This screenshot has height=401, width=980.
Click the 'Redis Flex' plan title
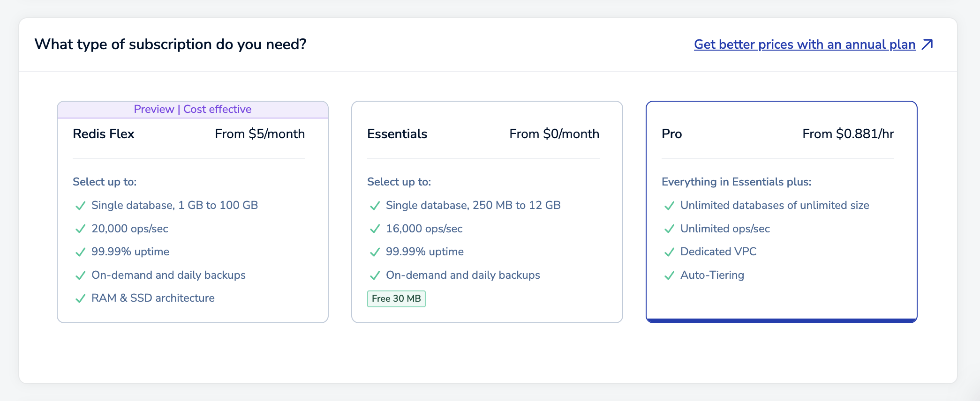click(x=104, y=134)
